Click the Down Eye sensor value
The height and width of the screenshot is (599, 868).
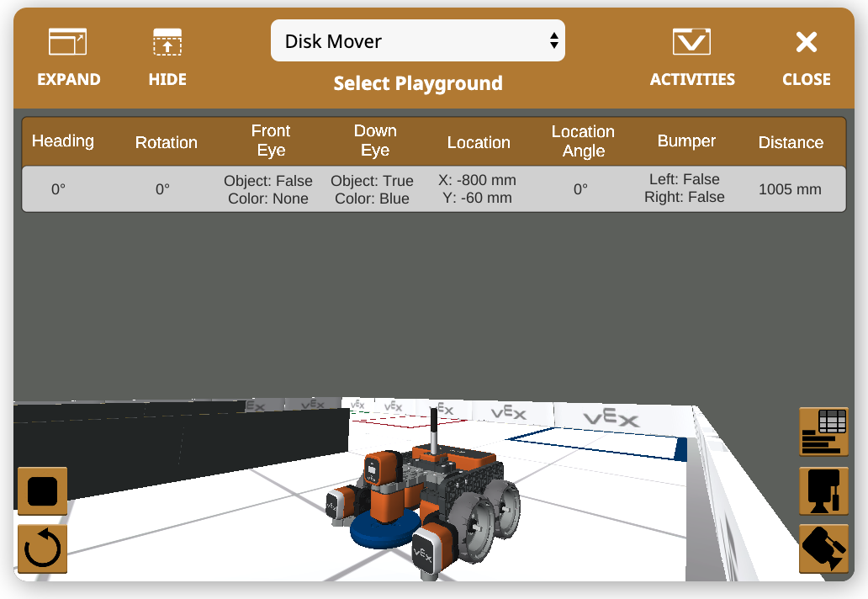coord(373,188)
